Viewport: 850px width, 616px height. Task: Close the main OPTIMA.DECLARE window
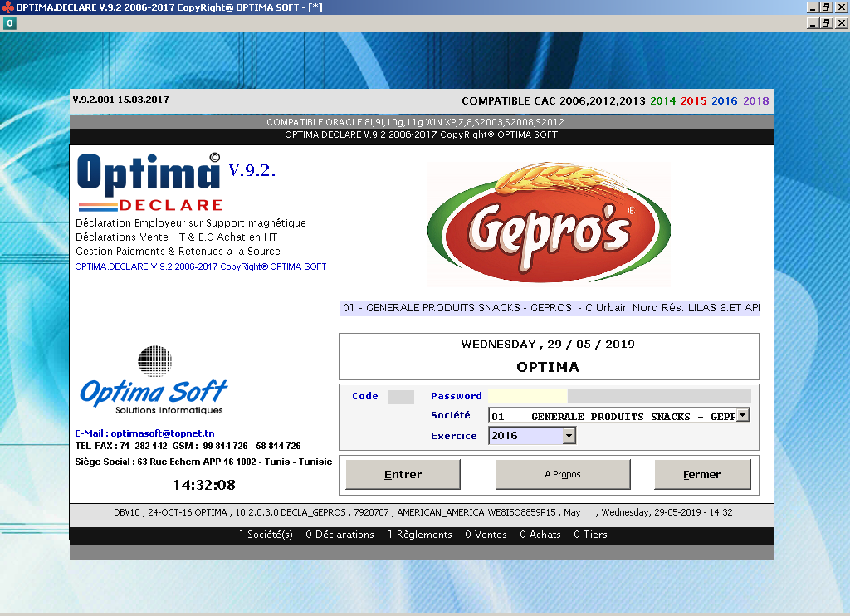(841, 7)
